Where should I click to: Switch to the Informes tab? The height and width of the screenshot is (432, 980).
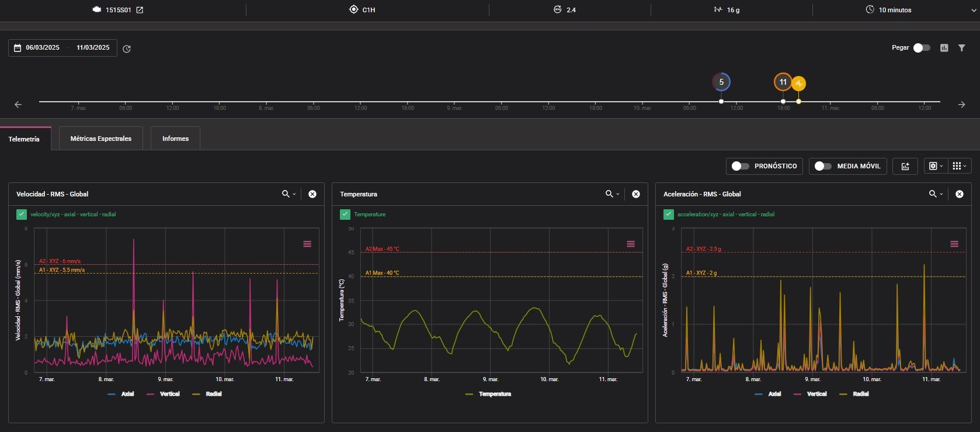pos(175,139)
